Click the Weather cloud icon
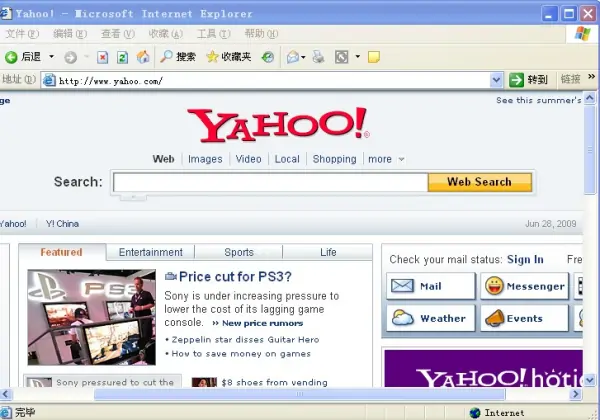Screen dimensions: 600x420 tap(403, 318)
